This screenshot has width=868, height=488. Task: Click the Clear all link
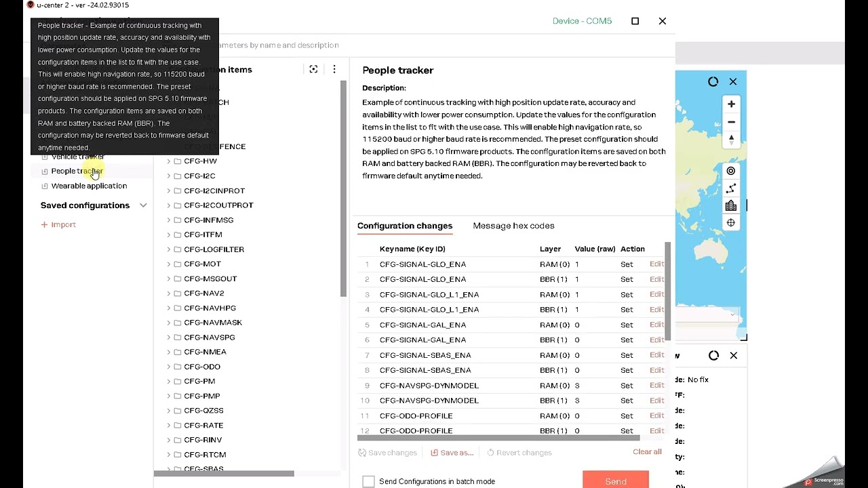coord(647,451)
